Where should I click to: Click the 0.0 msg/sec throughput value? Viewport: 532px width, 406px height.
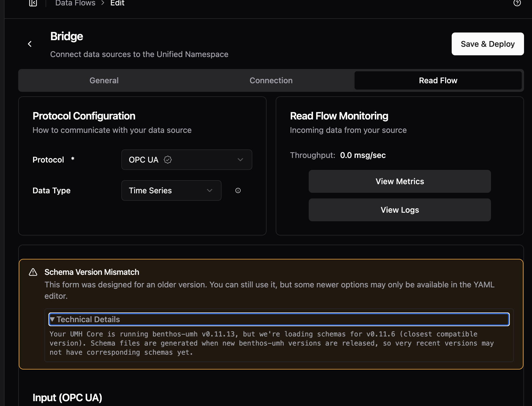[363, 155]
